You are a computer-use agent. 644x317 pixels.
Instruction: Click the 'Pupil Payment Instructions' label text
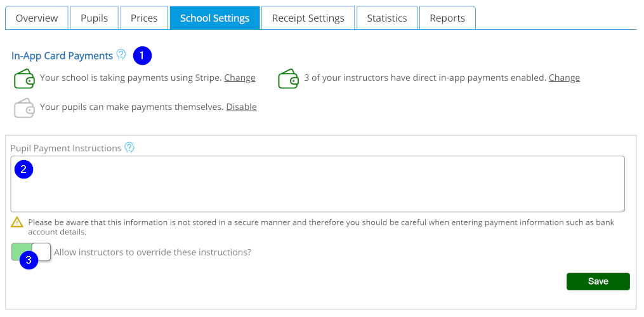[x=66, y=148]
